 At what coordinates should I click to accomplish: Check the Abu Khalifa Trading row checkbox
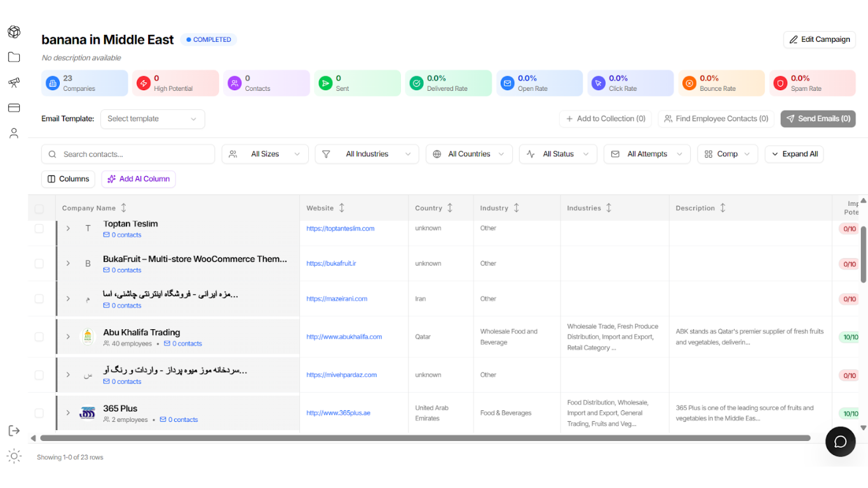[x=39, y=337]
